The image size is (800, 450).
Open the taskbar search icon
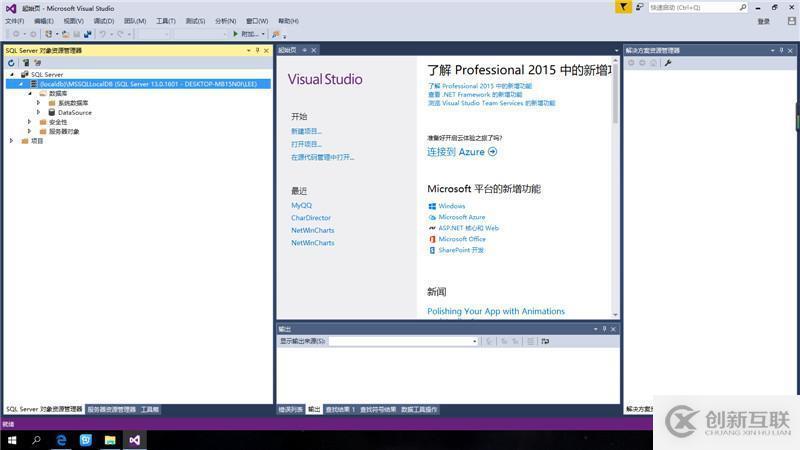pyautogui.click(x=36, y=440)
